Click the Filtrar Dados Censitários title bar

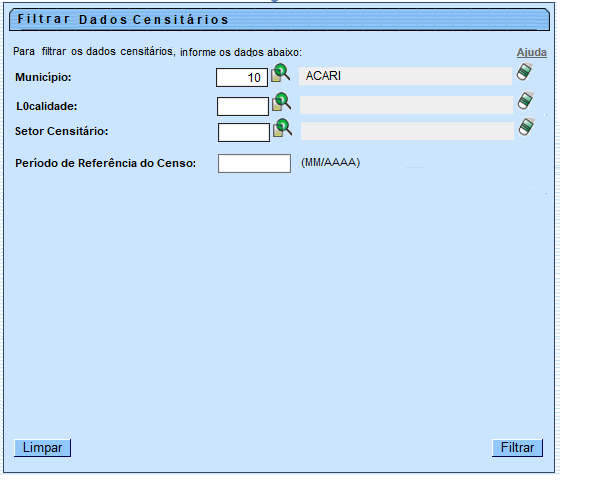tap(279, 20)
